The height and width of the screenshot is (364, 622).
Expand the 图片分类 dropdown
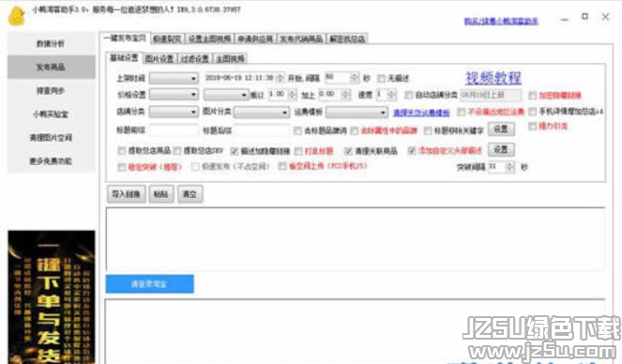262,113
